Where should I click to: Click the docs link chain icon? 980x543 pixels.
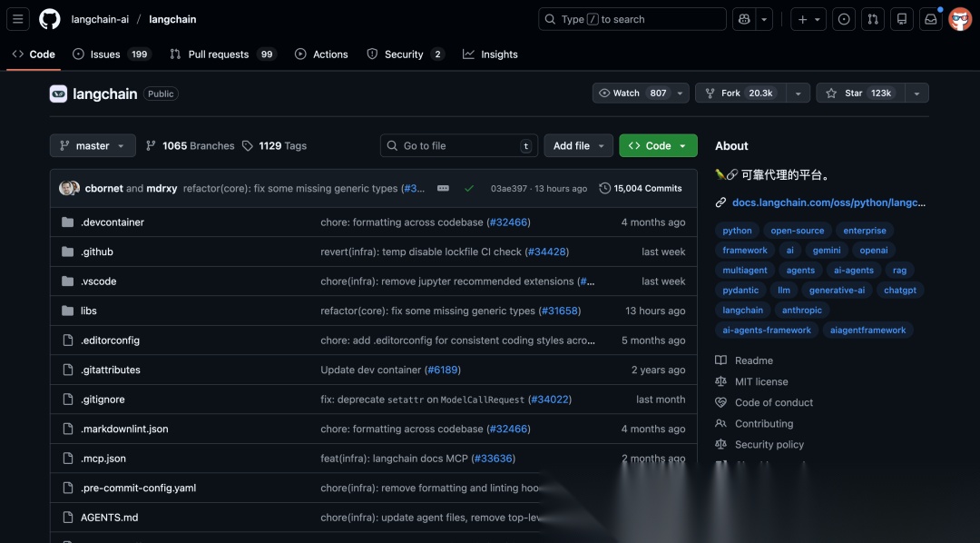coord(720,202)
